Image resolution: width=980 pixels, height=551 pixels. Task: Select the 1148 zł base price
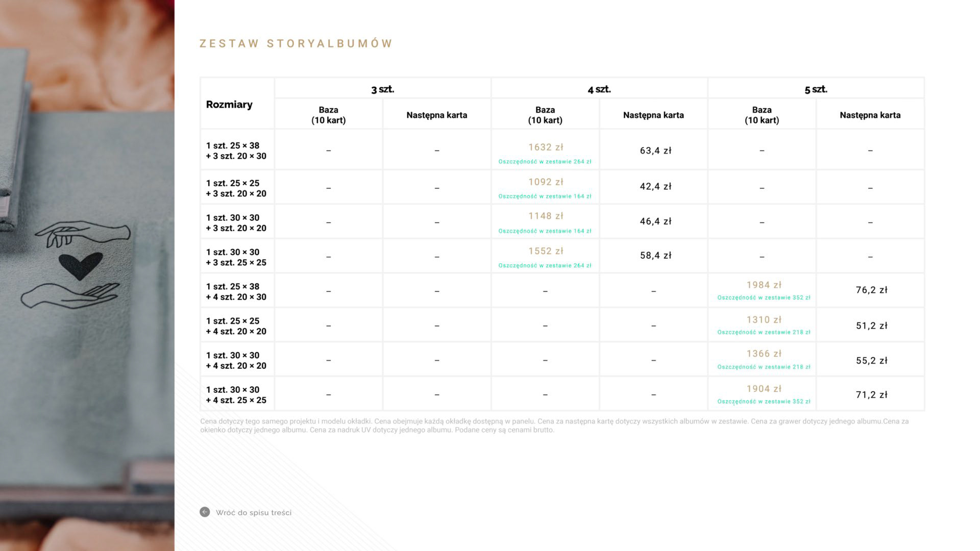[x=546, y=216]
